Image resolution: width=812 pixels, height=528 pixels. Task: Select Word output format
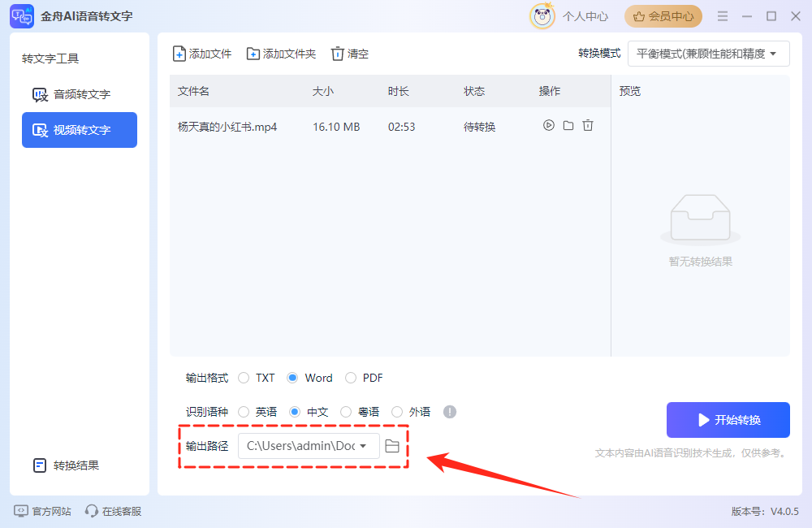292,378
